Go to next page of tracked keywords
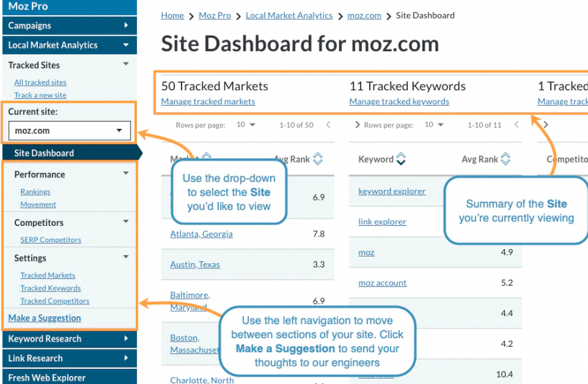Viewport: 588px width, 384px height. coord(545,124)
